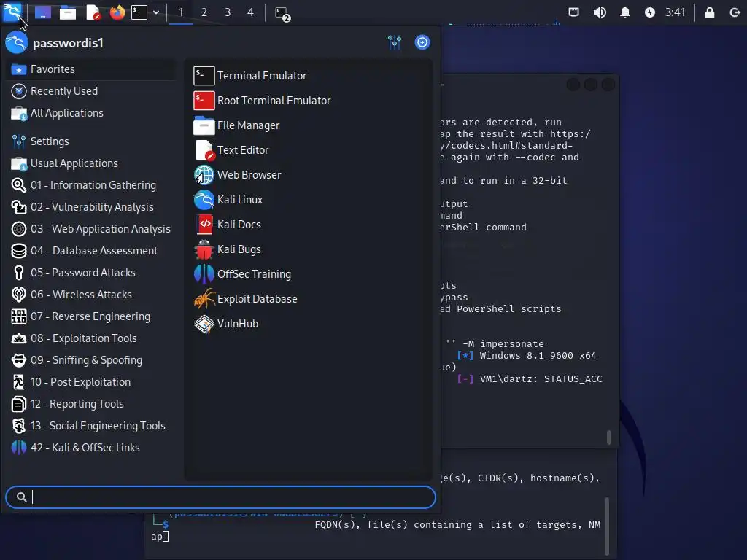Click the Kali dragon menu button in panel
The height and width of the screenshot is (560, 747).
point(12,12)
